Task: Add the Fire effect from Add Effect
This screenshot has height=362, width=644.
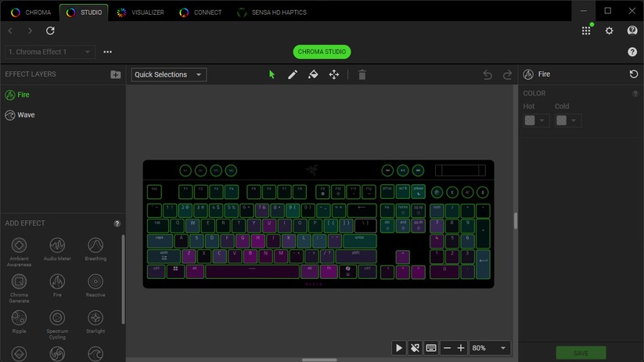Action: 57,285
